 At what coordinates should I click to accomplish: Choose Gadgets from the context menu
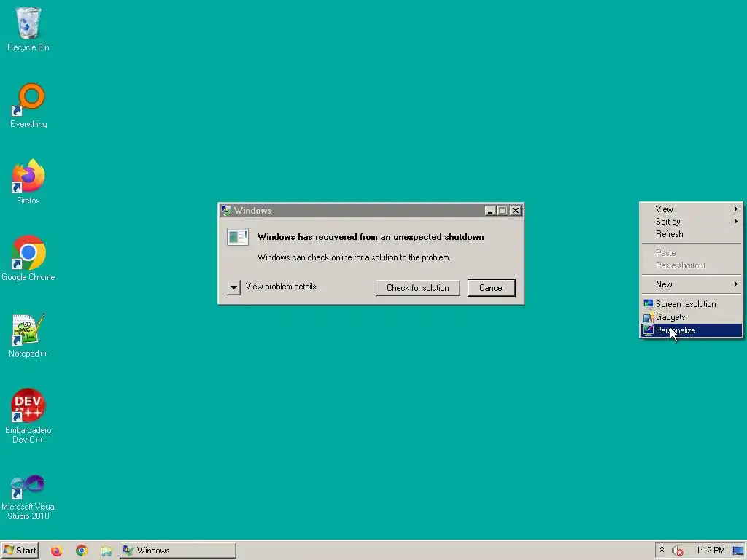click(691, 317)
